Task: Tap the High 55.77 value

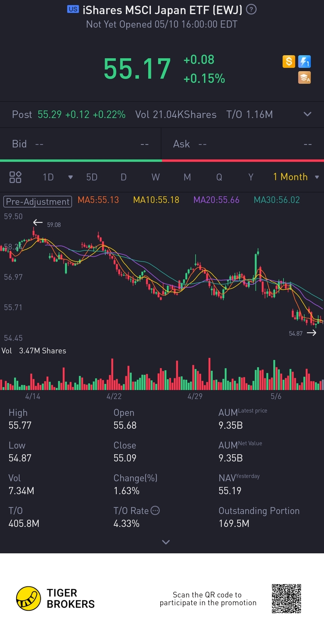Action: click(20, 425)
